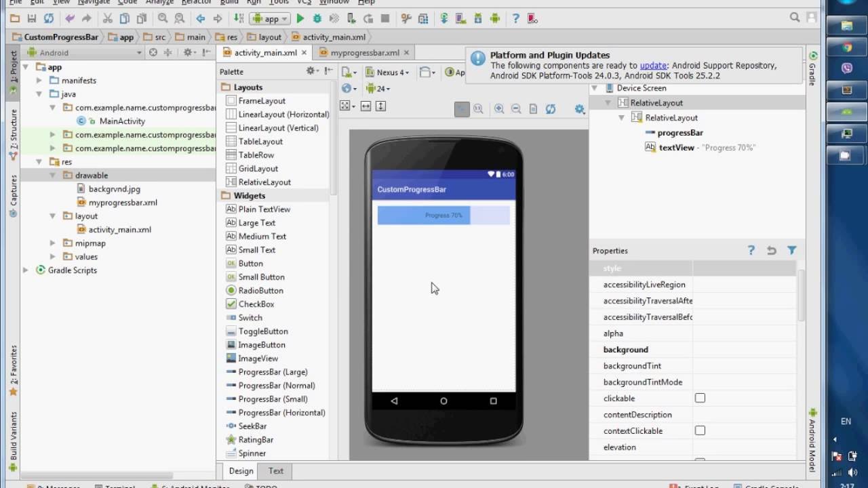Viewport: 868px width, 488px height.
Task: Open the Navigate menu
Action: click(94, 2)
